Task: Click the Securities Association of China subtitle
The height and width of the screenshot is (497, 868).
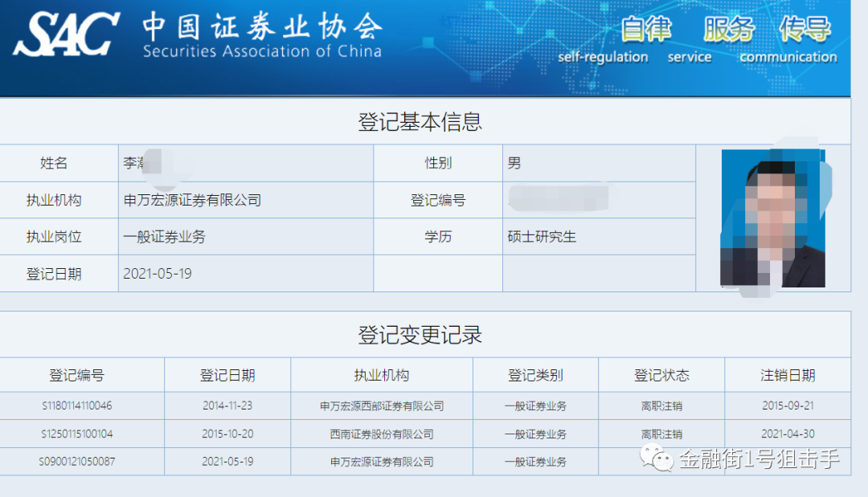Action: pyautogui.click(x=262, y=51)
